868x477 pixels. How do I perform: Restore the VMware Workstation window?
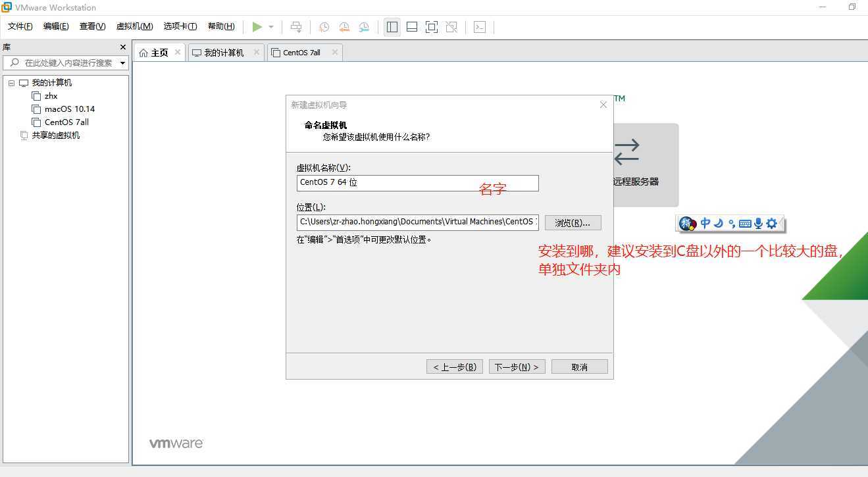coord(852,7)
